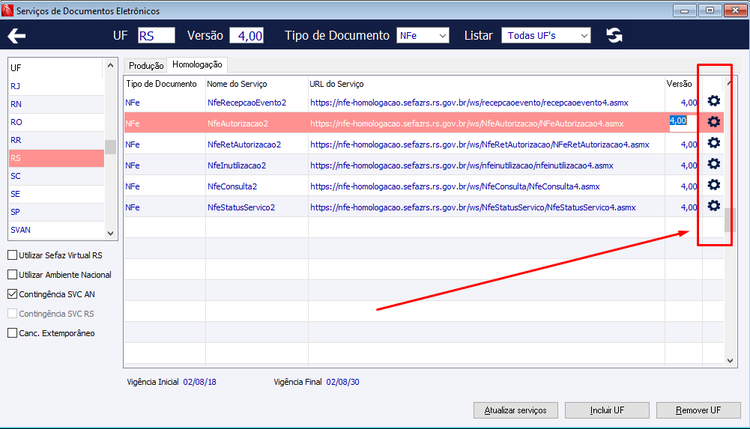
Task: Toggle Canc. Extemporâneo checkbox
Action: 12,333
